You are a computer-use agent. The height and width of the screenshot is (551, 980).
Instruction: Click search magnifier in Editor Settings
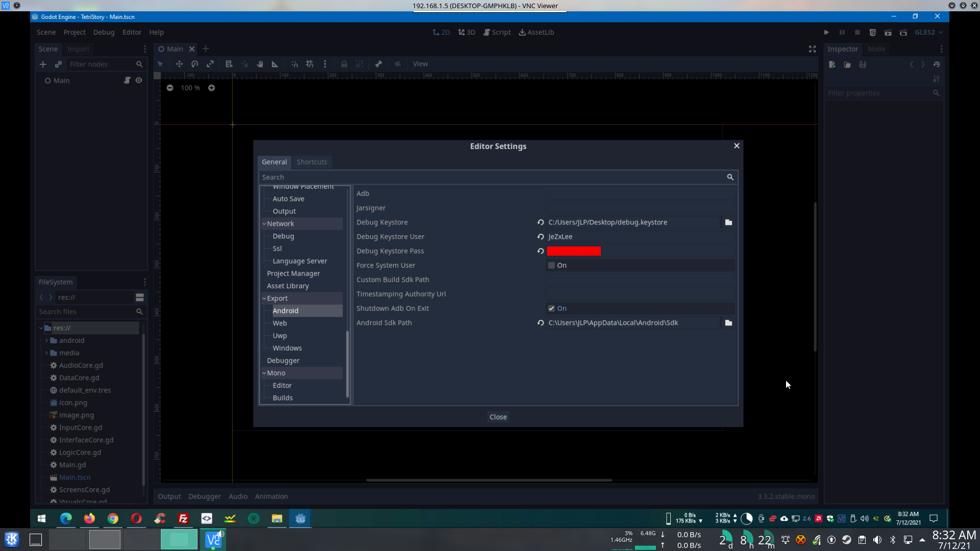click(730, 177)
